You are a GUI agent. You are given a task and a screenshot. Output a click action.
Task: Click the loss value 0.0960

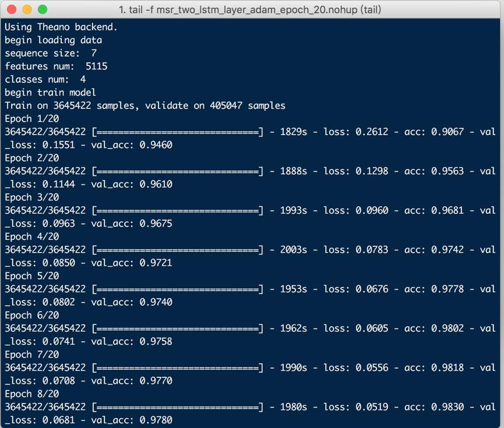click(x=372, y=210)
